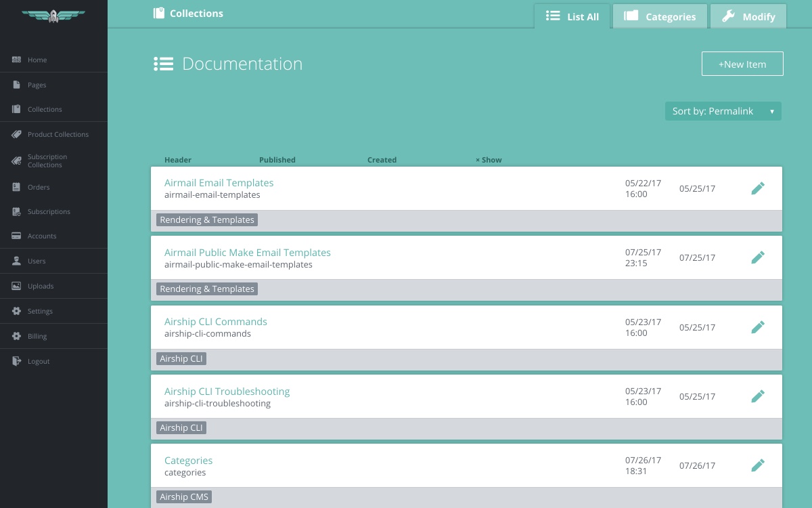
Task: Click the Airship winged logo
Action: (53, 16)
